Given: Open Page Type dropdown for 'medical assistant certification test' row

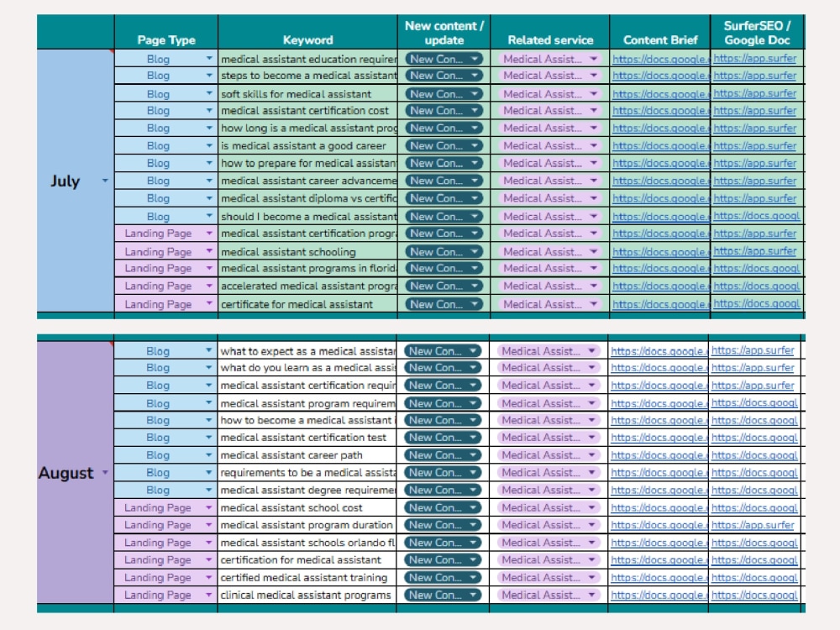Looking at the screenshot, I should (208, 437).
